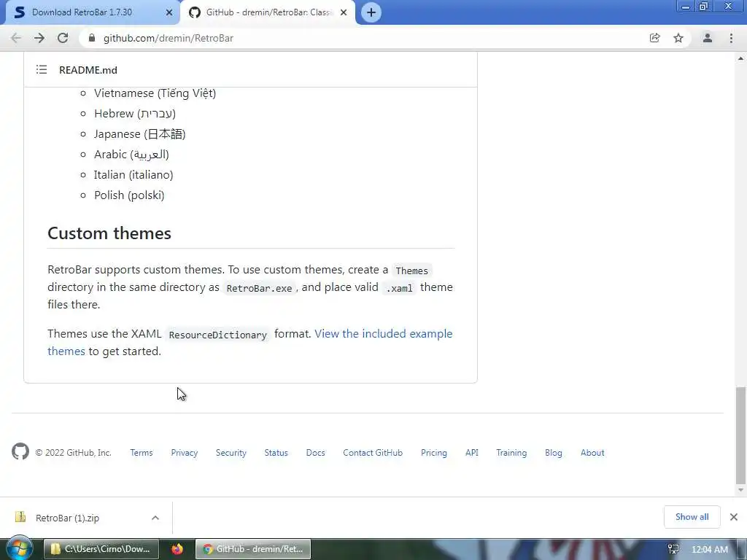Open the Docs footer link
Image resolution: width=747 pixels, height=560 pixels.
tap(315, 453)
